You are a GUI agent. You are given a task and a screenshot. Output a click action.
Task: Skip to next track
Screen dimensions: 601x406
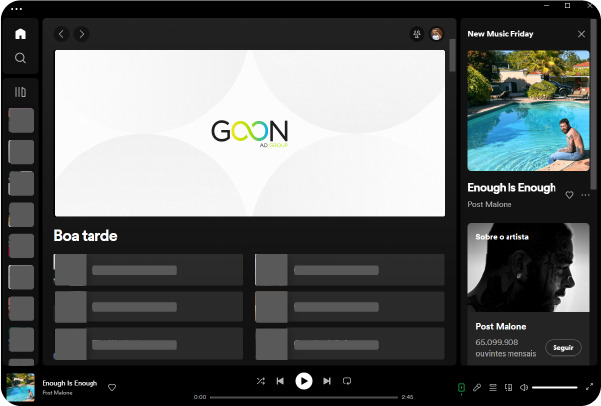327,381
